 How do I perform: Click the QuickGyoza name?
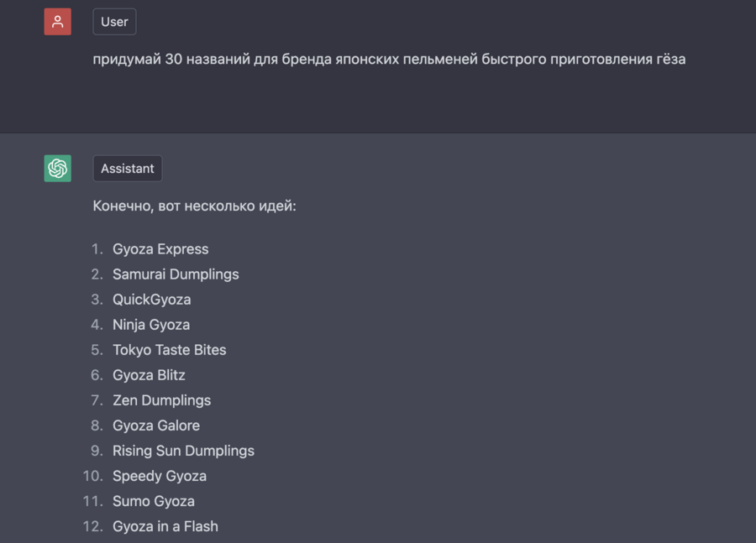click(x=152, y=300)
